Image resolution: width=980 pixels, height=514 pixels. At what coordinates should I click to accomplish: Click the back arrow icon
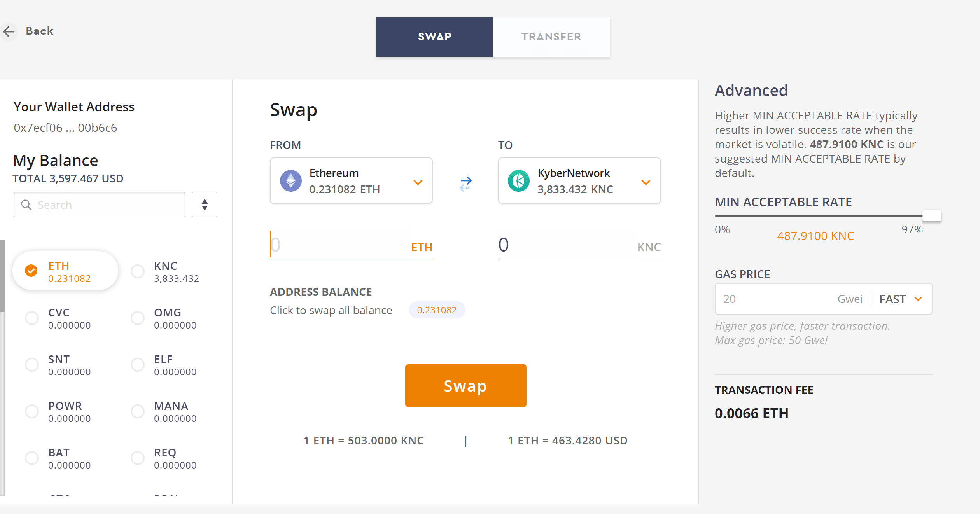(x=9, y=31)
